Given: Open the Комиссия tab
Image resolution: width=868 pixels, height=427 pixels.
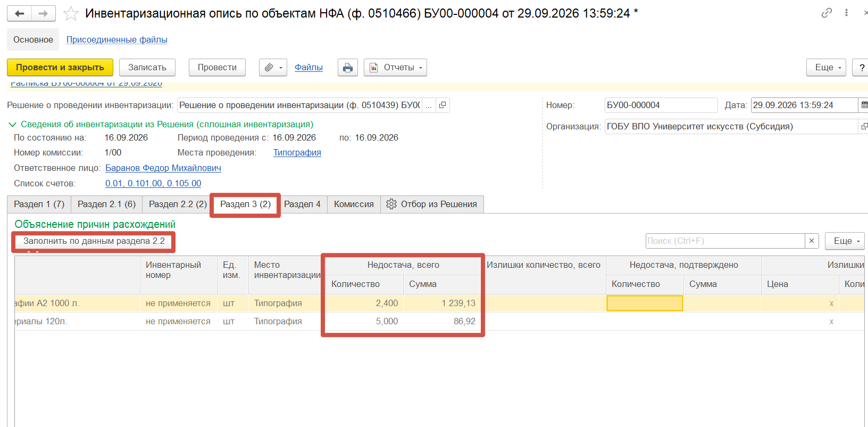Looking at the screenshot, I should 354,204.
